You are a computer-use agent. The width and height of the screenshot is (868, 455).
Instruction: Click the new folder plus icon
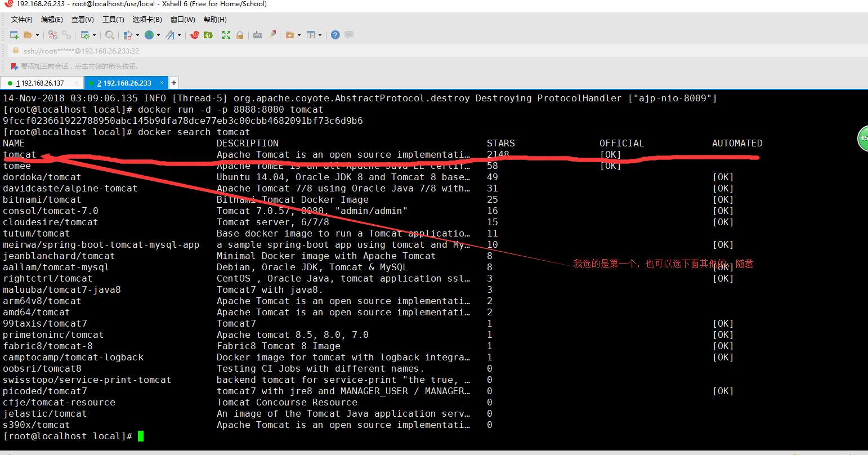289,35
